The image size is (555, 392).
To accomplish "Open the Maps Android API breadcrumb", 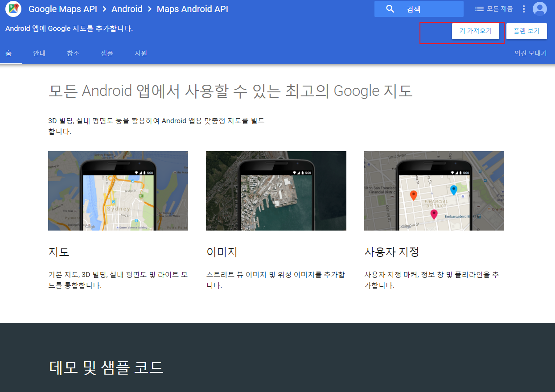I will 193,9.
